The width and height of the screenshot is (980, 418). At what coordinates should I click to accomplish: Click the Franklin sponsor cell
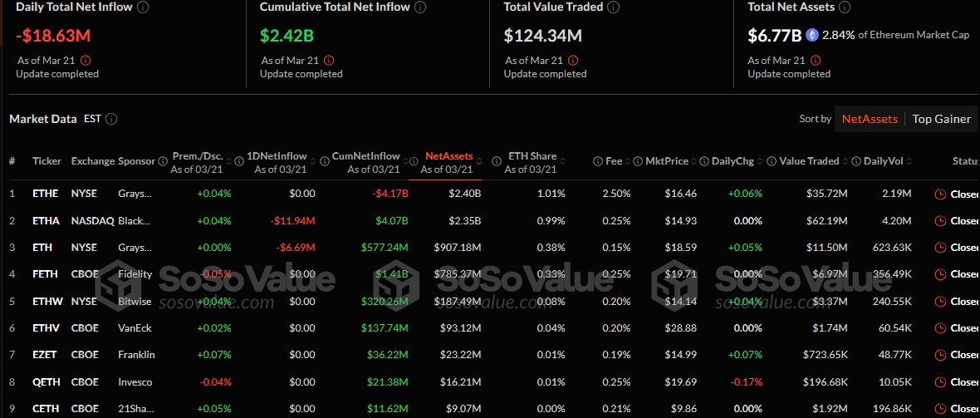137,355
